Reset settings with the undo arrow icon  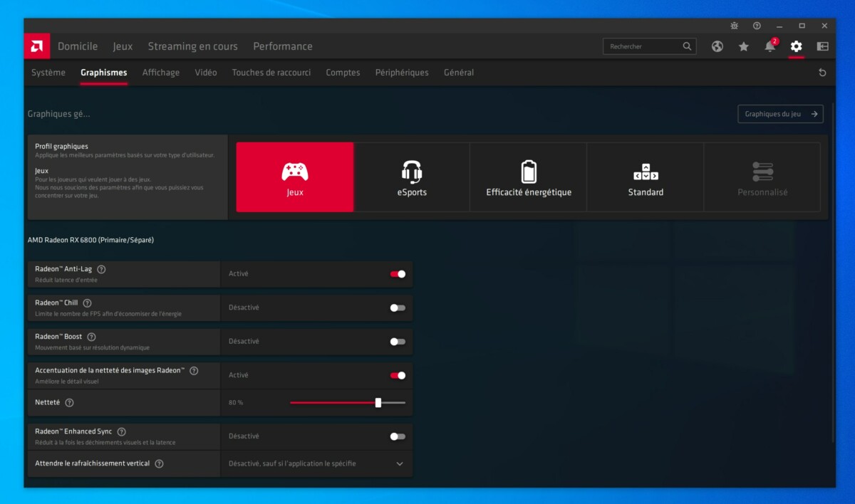(x=823, y=73)
